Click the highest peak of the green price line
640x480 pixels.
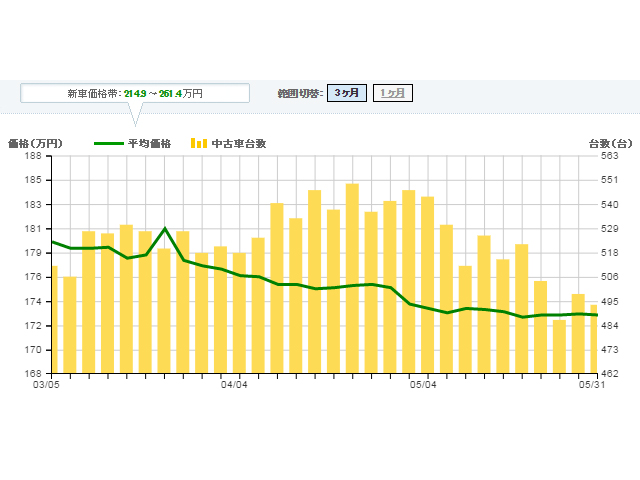tap(166, 229)
